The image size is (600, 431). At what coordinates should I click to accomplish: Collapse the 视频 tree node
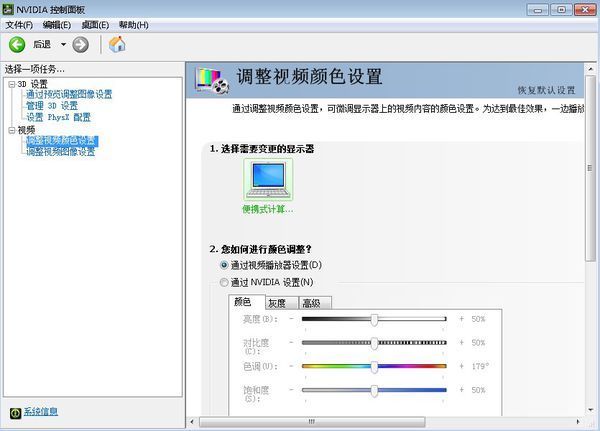(12, 131)
